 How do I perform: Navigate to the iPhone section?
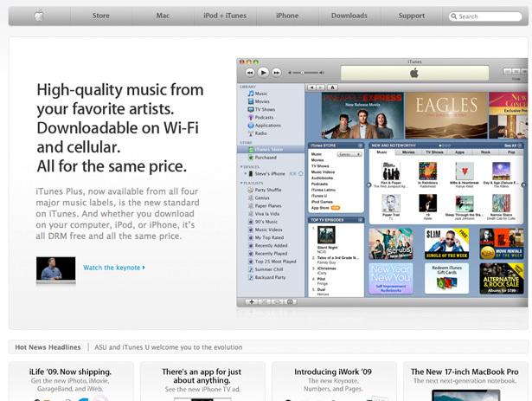pyautogui.click(x=287, y=16)
